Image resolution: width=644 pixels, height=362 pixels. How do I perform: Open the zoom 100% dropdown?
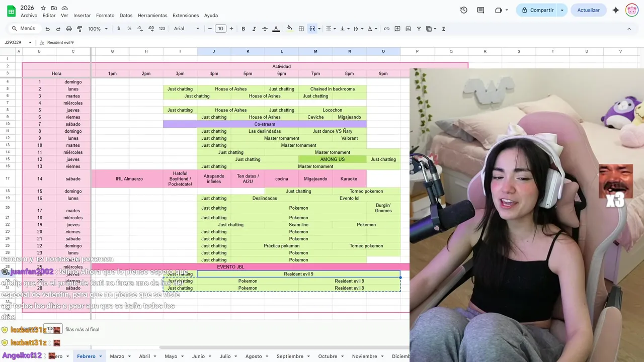pyautogui.click(x=97, y=29)
